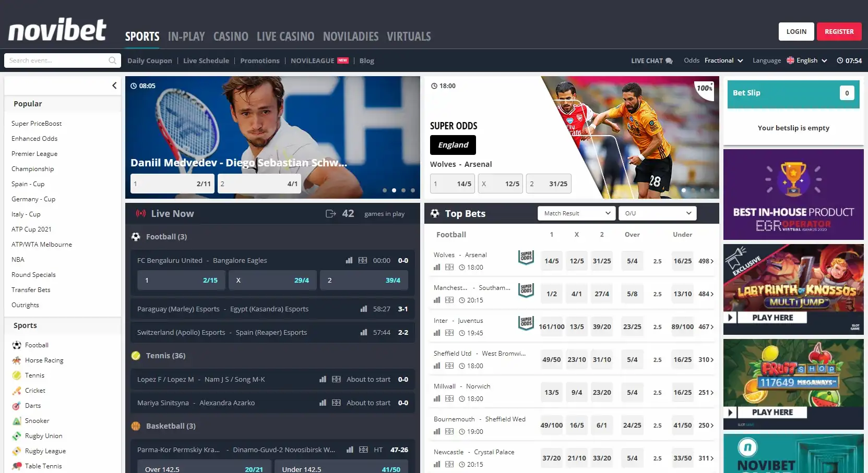This screenshot has height=473, width=868.
Task: Switch to the IN-PLAY tab
Action: pyautogui.click(x=186, y=37)
